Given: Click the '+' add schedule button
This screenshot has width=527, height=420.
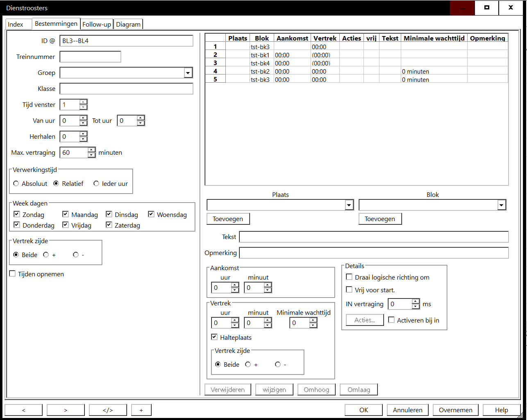Looking at the screenshot, I should (141, 410).
